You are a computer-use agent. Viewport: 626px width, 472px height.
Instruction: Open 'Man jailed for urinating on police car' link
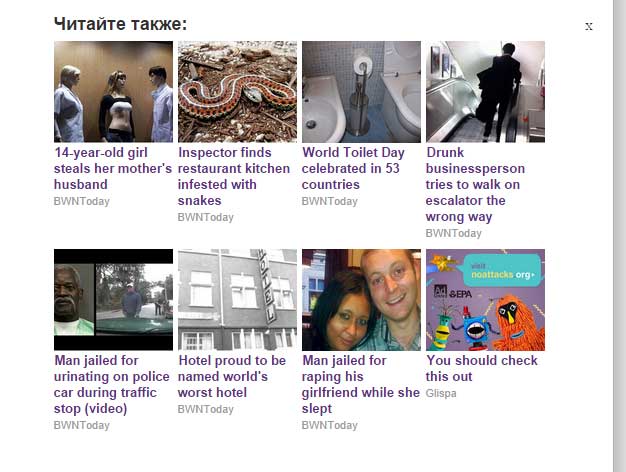[112, 385]
